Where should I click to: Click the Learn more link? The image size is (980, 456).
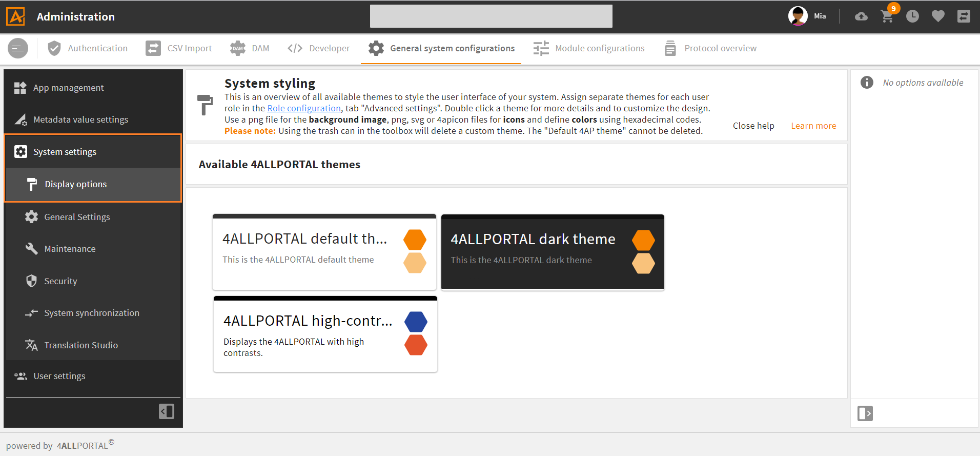tap(813, 126)
